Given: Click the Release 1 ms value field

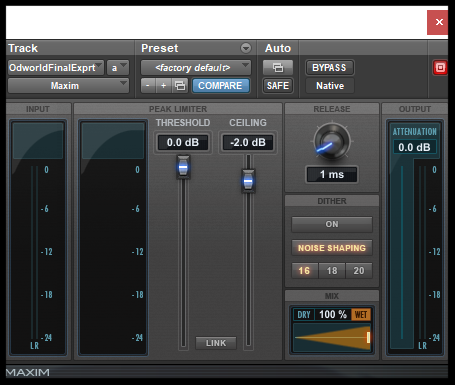Looking at the screenshot, I should (332, 174).
